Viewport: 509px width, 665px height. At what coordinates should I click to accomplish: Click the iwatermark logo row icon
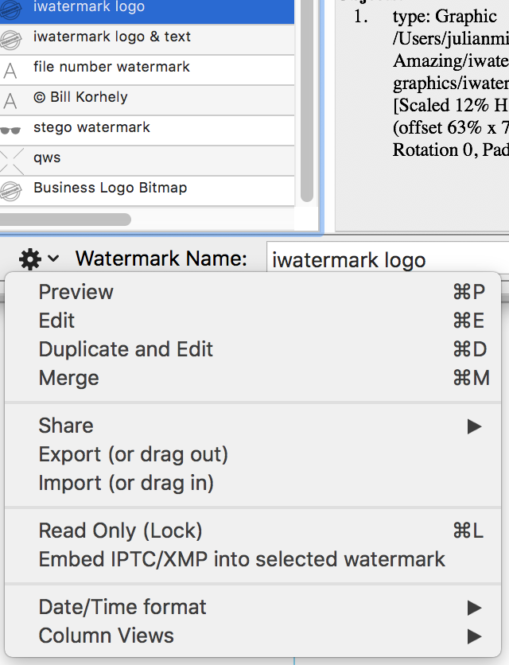coord(10,10)
